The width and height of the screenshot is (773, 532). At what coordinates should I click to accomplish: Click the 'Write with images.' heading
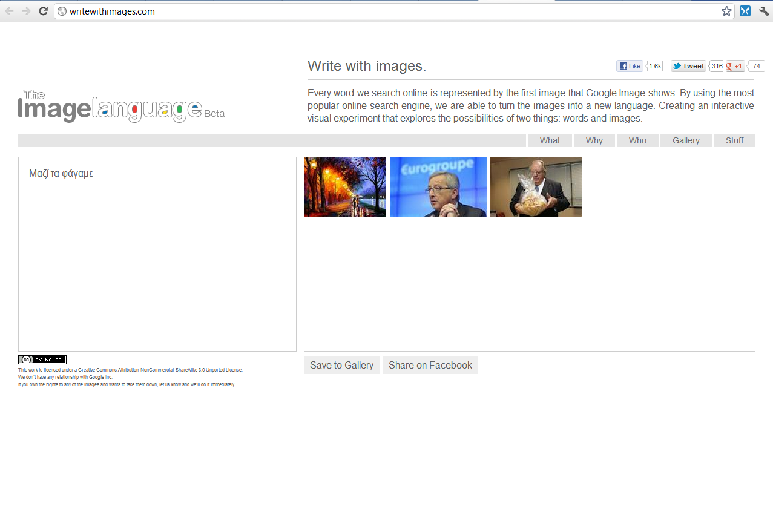[367, 66]
